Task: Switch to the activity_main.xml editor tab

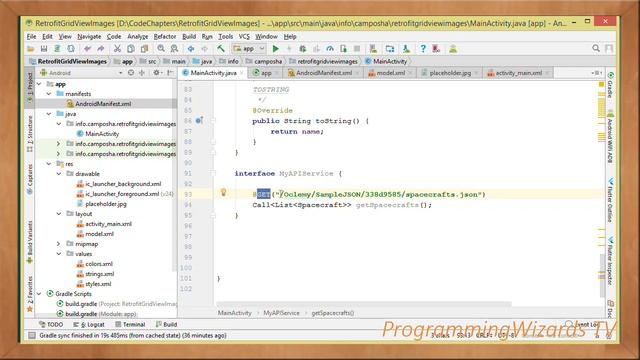Action: coord(518,73)
